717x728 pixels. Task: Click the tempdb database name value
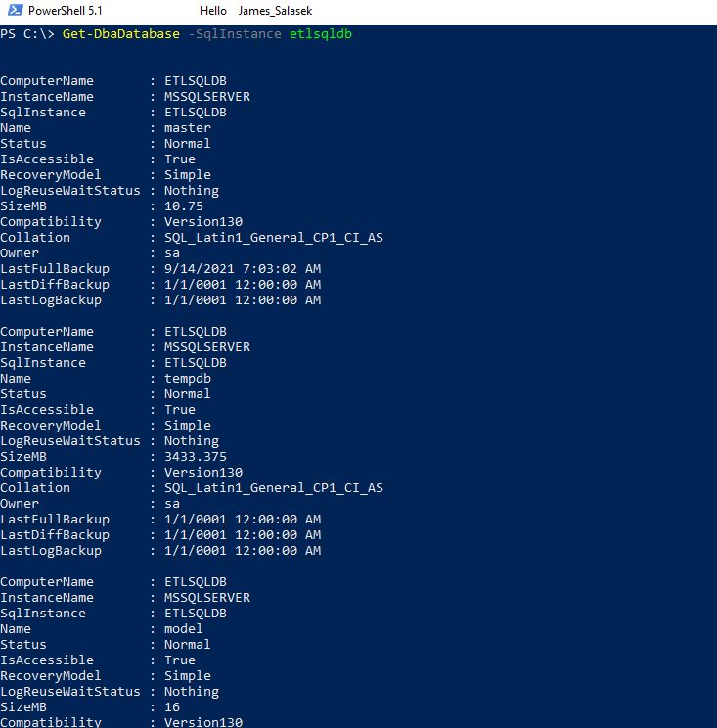pyautogui.click(x=188, y=379)
